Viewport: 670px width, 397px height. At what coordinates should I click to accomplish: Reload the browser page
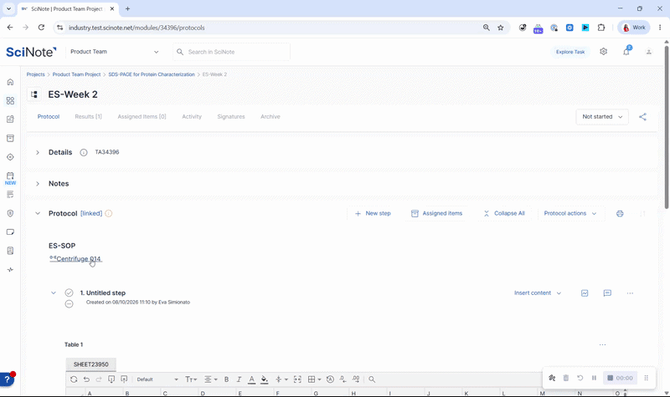click(41, 27)
